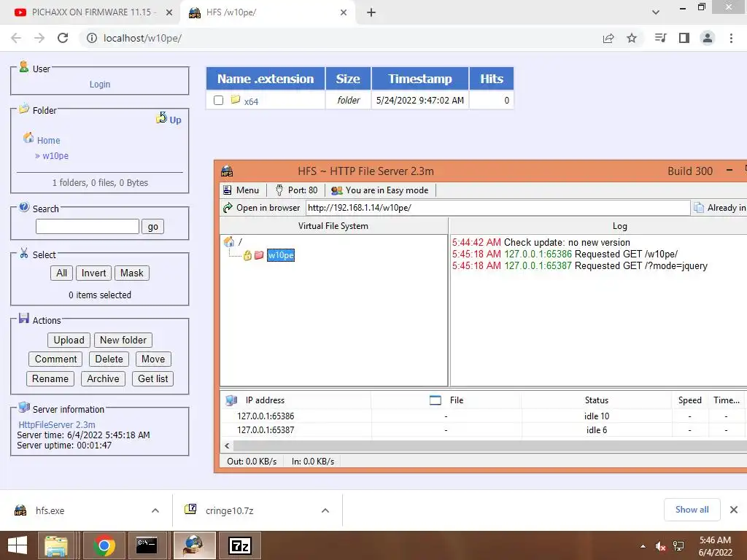Click the Status column header
747x560 pixels.
[597, 400]
